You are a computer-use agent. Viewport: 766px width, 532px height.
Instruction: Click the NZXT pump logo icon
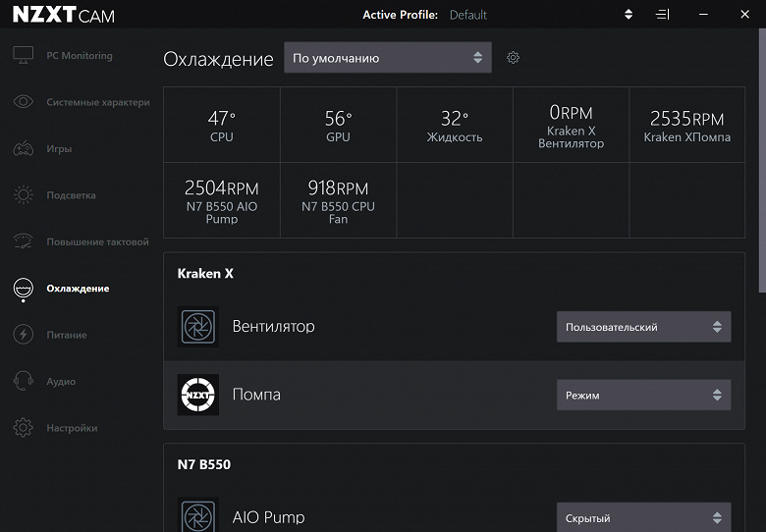[198, 395]
